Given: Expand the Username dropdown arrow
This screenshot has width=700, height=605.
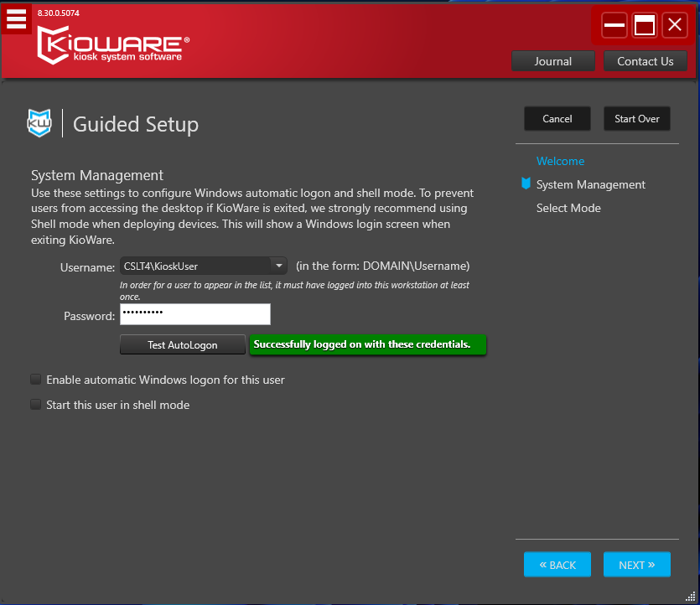Looking at the screenshot, I should click(278, 266).
